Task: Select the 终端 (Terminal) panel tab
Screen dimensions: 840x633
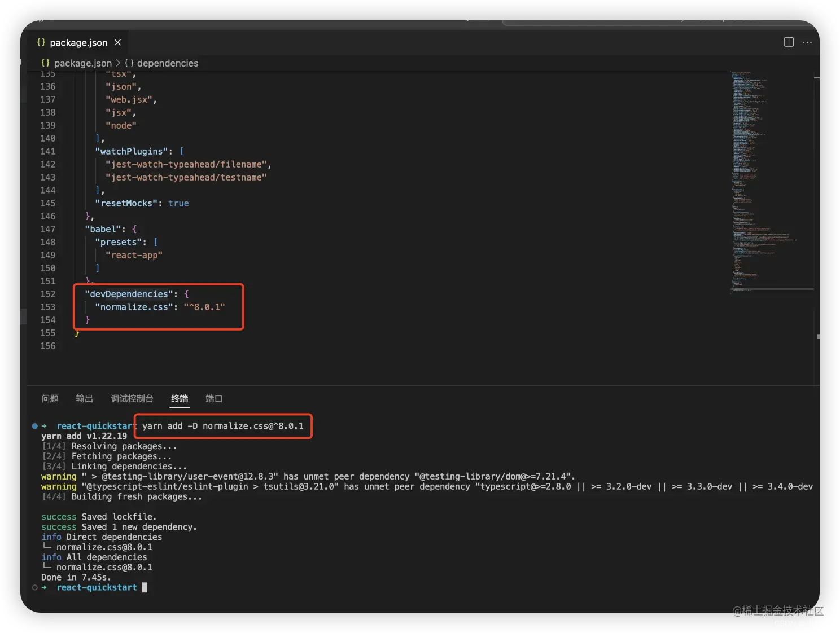Action: click(180, 398)
